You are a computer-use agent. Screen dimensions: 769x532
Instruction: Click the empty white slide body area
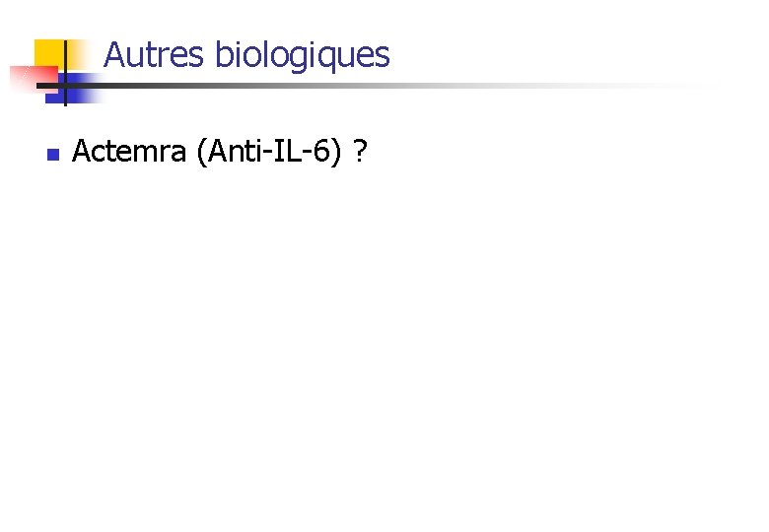pos(384,343)
